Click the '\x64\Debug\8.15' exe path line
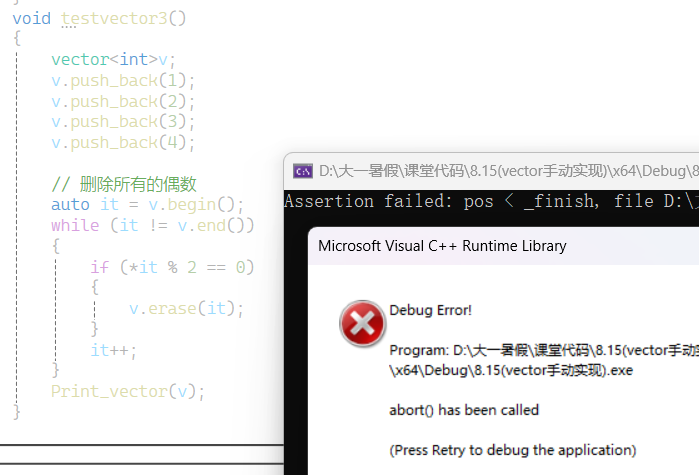699x475 pixels. (x=511, y=370)
